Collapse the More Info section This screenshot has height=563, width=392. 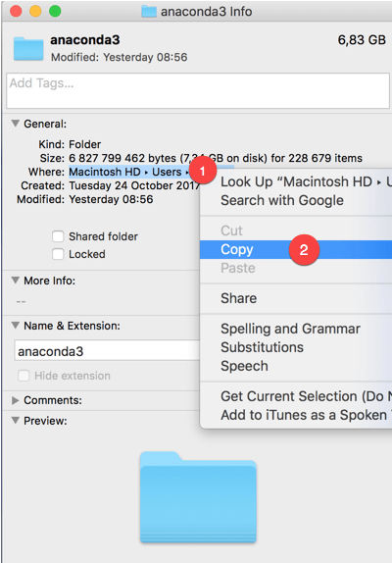15,281
